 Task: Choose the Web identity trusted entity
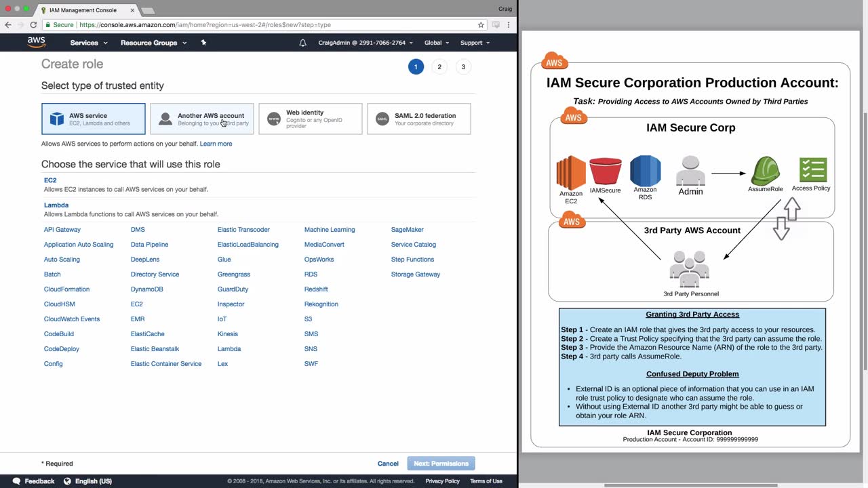coord(311,119)
